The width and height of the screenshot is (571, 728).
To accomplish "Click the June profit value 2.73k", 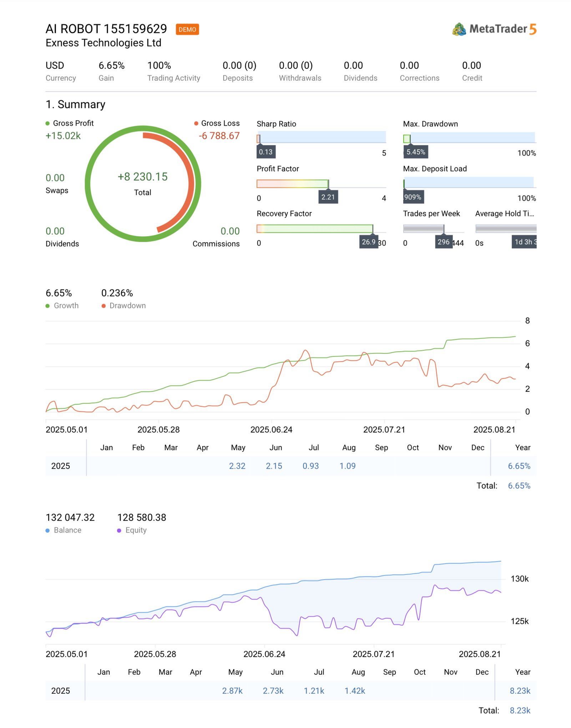I will pyautogui.click(x=273, y=691).
